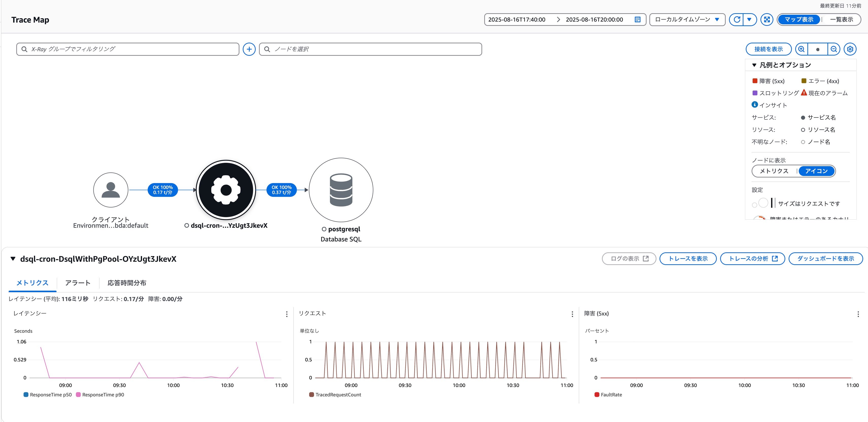Screen dimensions: 868x422
Task: Click the Trace Map page title
Action: point(30,20)
